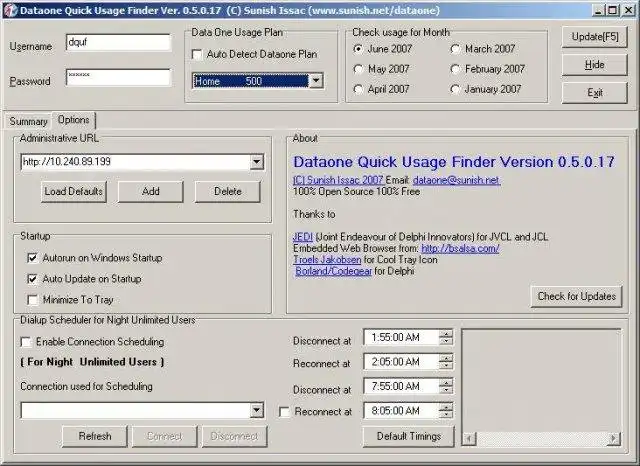Viewport: 640px width, 466px height.
Task: Click the 1:55:00 AM disconnect time field
Action: point(401,337)
